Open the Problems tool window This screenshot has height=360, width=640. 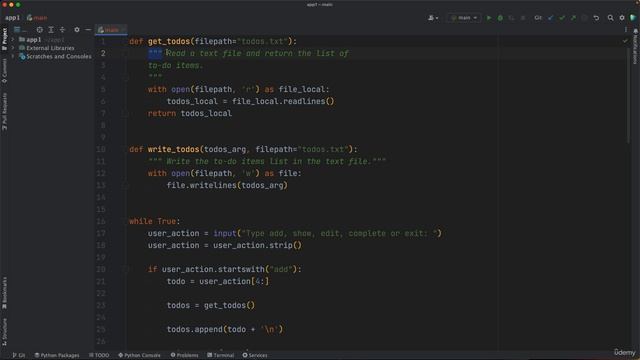coord(184,355)
